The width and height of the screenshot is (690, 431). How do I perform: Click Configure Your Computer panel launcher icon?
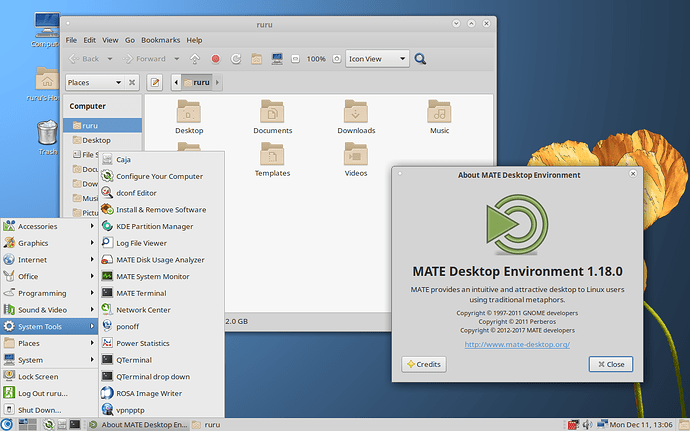pos(48,424)
